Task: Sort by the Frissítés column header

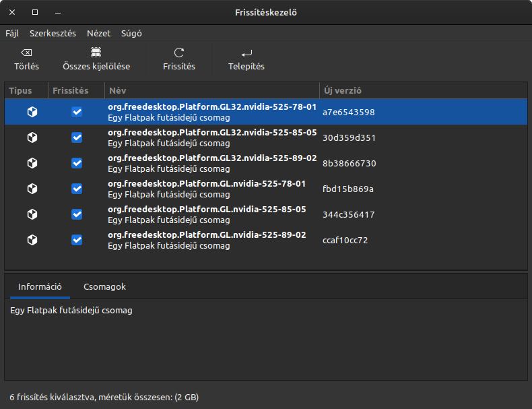Action: 76,90
